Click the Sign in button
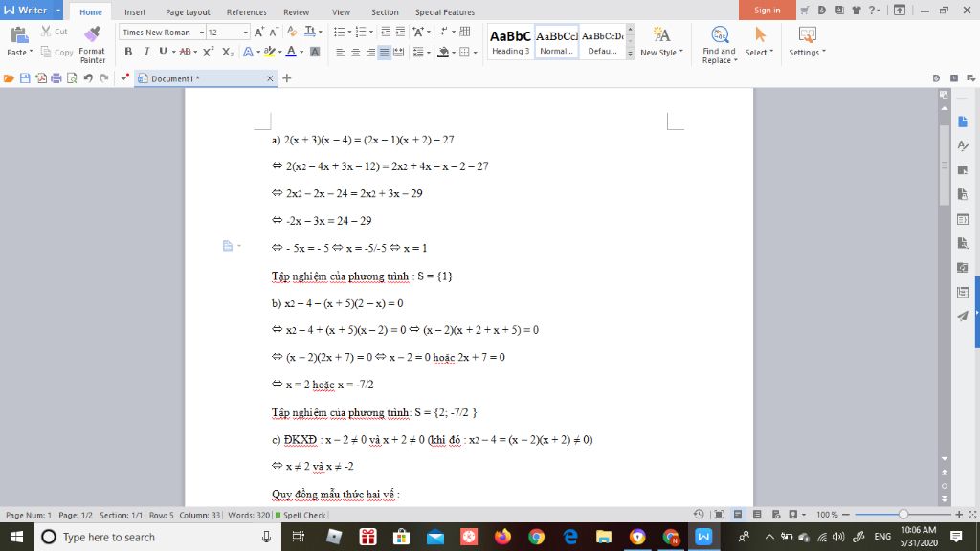 tap(767, 10)
